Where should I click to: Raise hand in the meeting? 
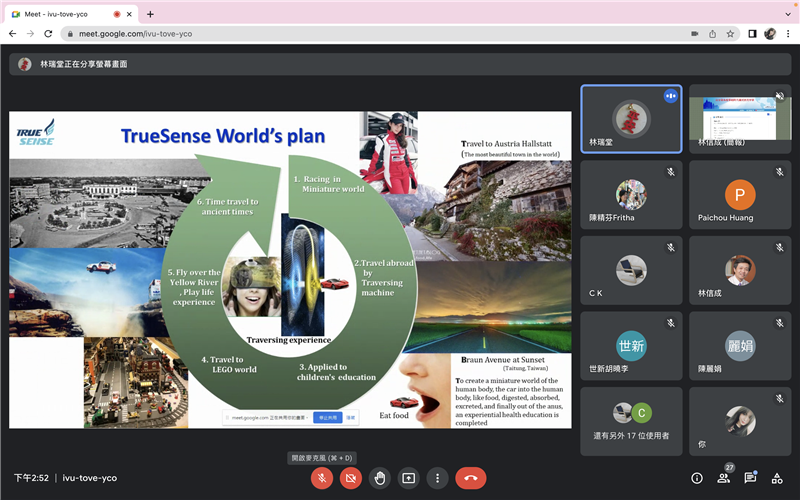[380, 478]
